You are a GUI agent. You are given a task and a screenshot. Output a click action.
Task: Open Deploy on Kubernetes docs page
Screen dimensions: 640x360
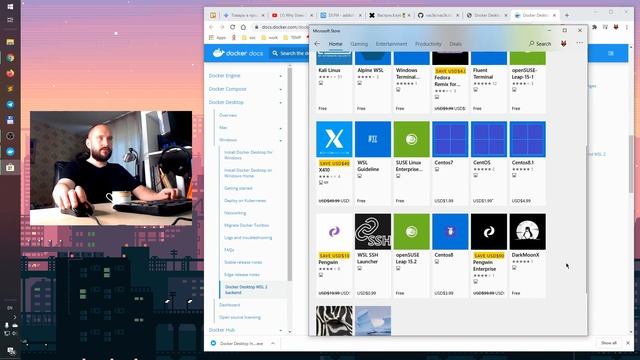pos(245,201)
